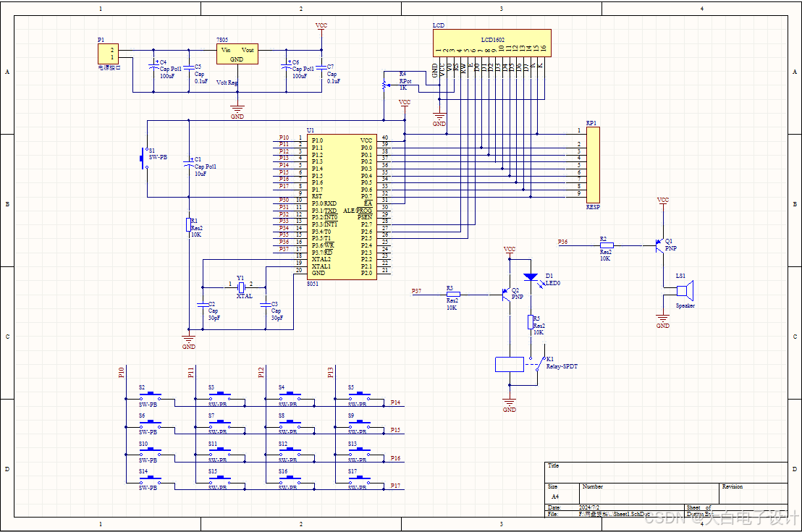Viewport: 802px width, 532px height.
Task: Select the Revision field in title block
Action: [753, 494]
